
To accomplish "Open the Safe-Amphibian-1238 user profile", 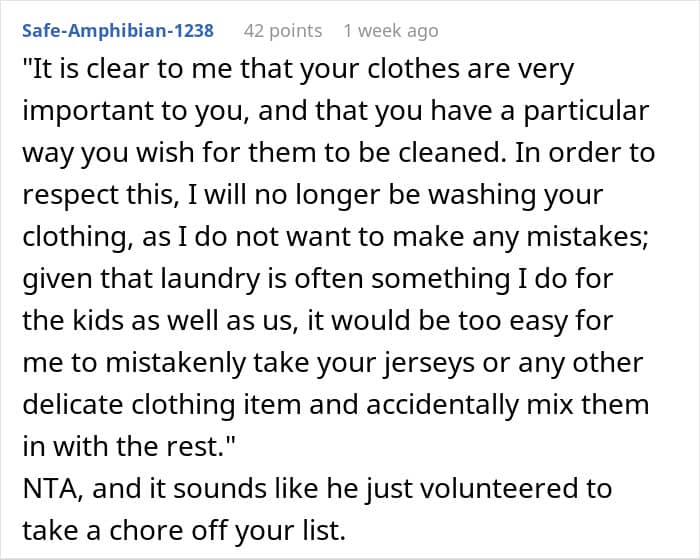I will coord(117,31).
